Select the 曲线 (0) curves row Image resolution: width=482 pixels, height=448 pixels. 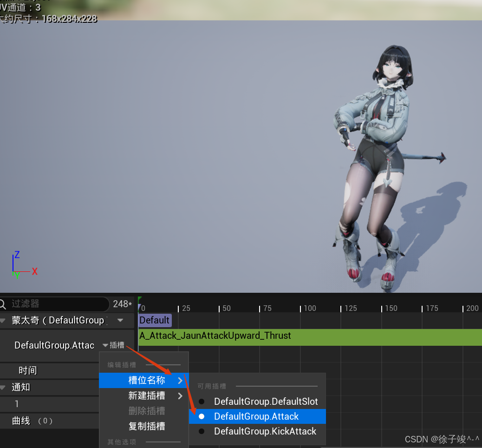coord(50,421)
